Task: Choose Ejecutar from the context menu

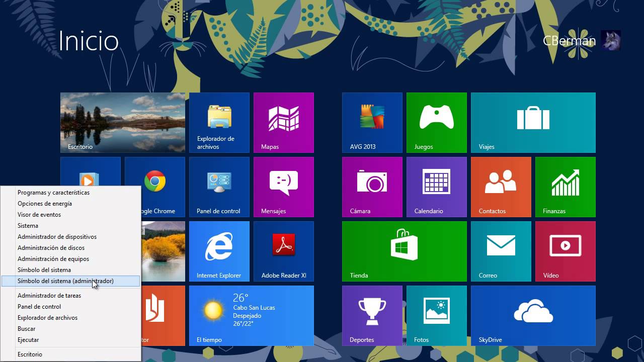Action: click(x=70, y=340)
